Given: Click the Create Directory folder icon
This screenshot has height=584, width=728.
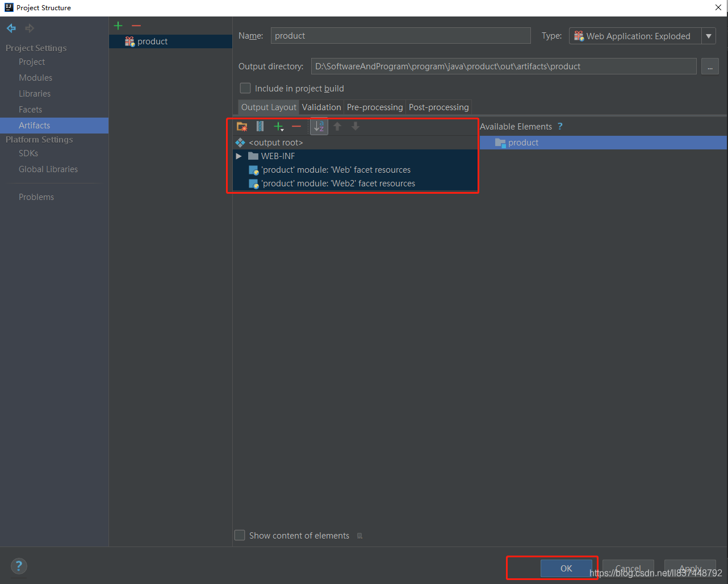Looking at the screenshot, I should pos(242,126).
